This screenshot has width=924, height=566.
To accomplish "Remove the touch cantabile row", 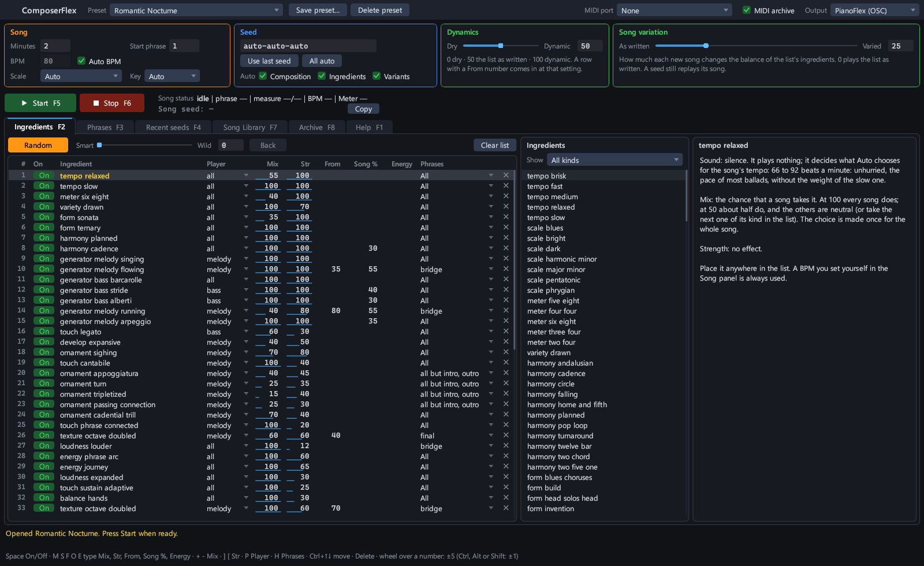I will tap(506, 363).
